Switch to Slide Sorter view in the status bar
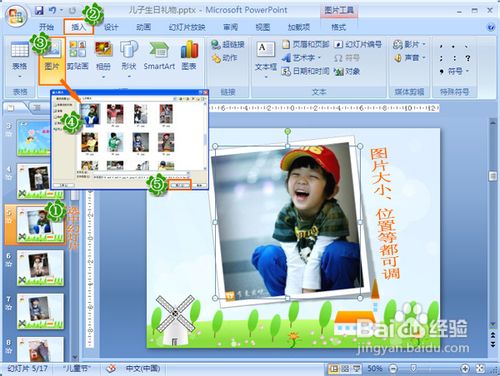Viewport: 500px width, 376px height. tap(345, 368)
